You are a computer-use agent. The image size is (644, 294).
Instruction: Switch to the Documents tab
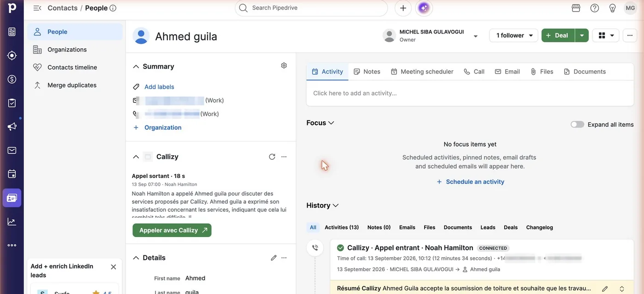coord(585,72)
